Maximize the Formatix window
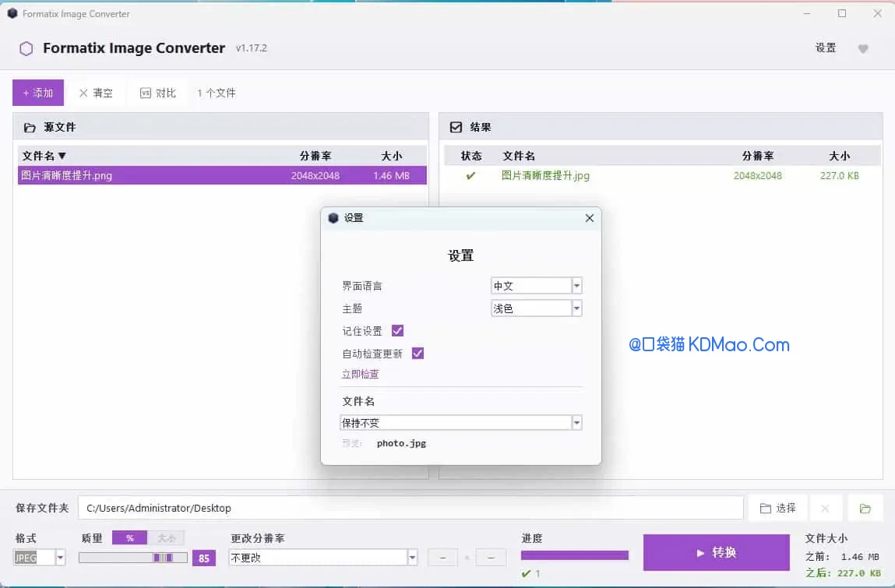 pyautogui.click(x=842, y=13)
